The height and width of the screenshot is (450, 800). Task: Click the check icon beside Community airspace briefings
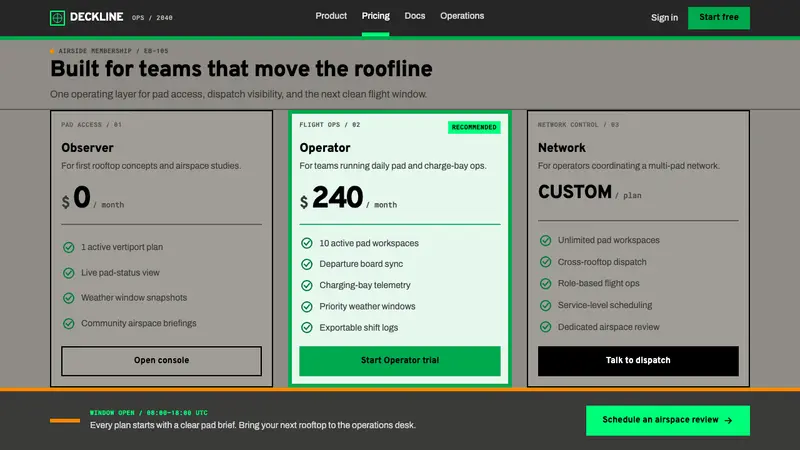(68, 323)
